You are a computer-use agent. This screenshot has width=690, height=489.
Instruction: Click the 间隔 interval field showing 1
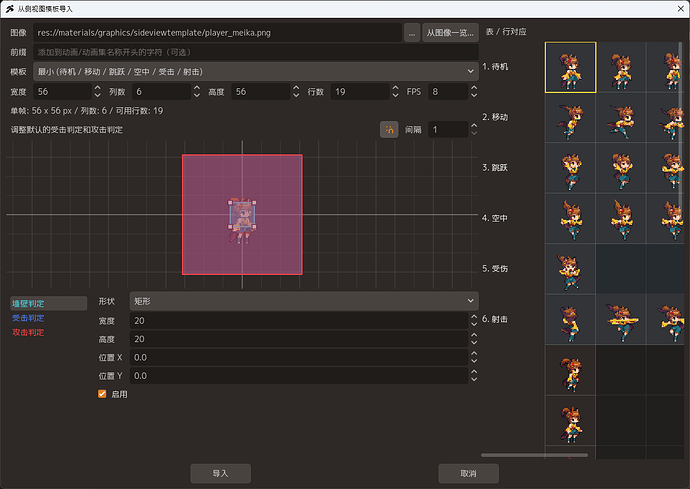(448, 129)
